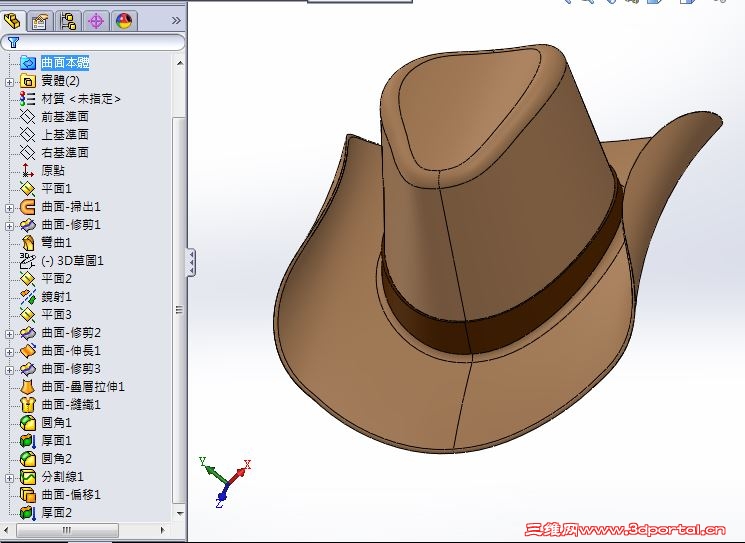Click the panel collapse handle on splitter
Image resolution: width=745 pixels, height=543 pixels.
coord(191,262)
